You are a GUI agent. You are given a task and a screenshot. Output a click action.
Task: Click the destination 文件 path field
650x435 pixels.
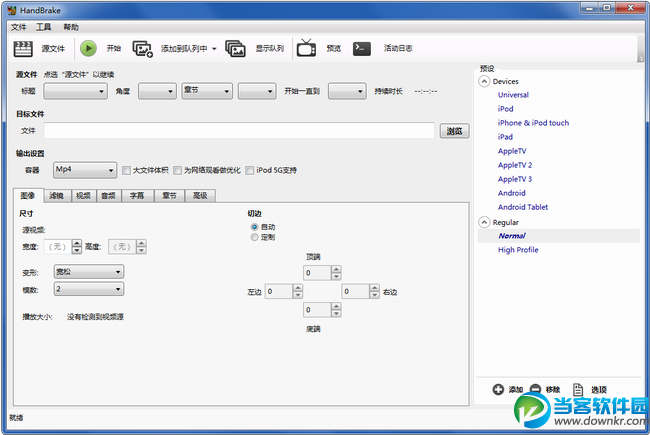(239, 131)
